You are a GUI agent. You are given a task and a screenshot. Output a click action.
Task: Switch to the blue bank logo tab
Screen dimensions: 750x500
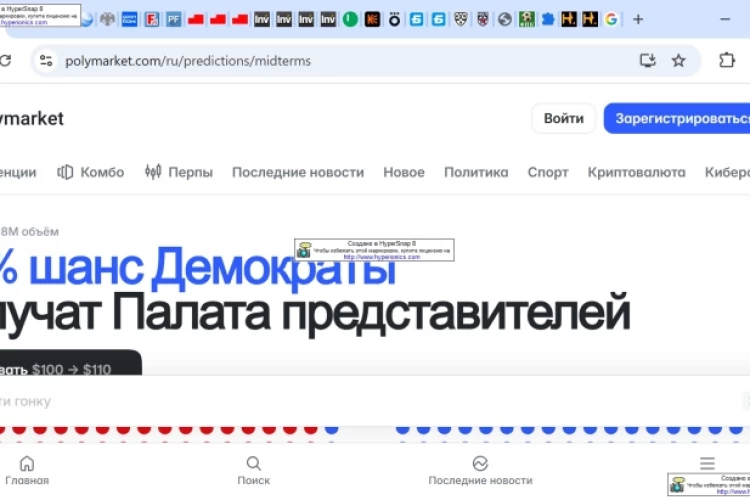tap(129, 20)
